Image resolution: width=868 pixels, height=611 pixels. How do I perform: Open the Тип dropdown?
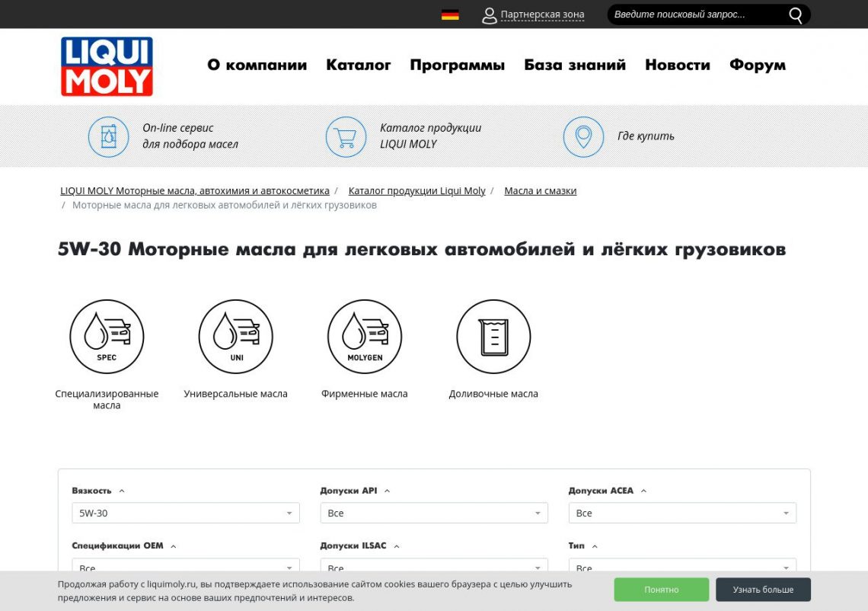682,565
